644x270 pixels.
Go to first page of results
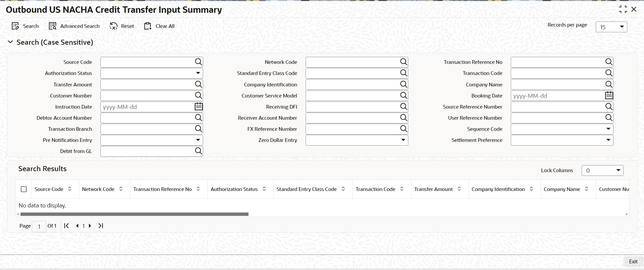click(66, 226)
